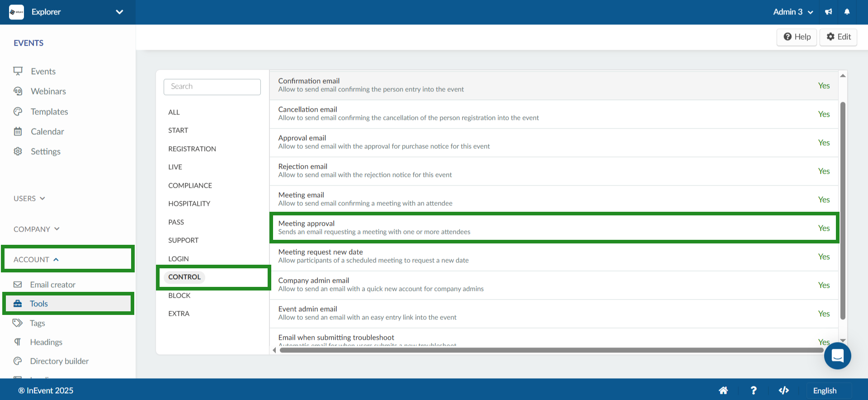
Task: Click the Help button
Action: pos(797,37)
